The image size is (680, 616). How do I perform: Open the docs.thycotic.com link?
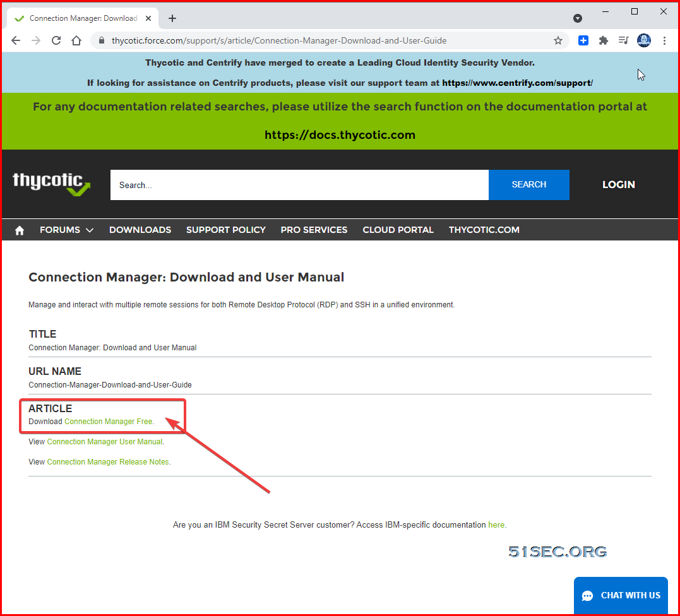coord(340,135)
